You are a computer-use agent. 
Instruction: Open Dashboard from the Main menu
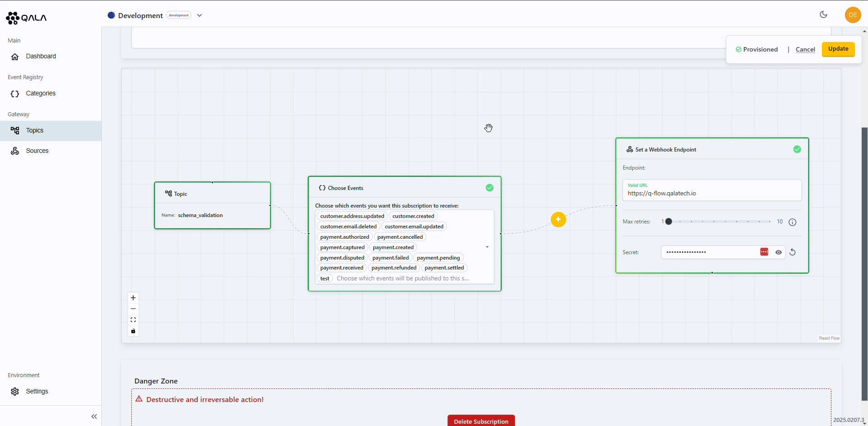coord(39,56)
